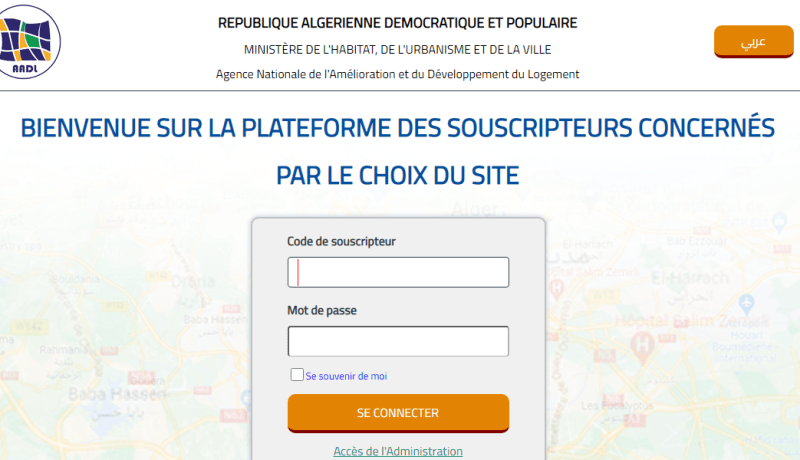This screenshot has width=800, height=460.
Task: Click the blue airport plane map icon
Action: tap(746, 303)
